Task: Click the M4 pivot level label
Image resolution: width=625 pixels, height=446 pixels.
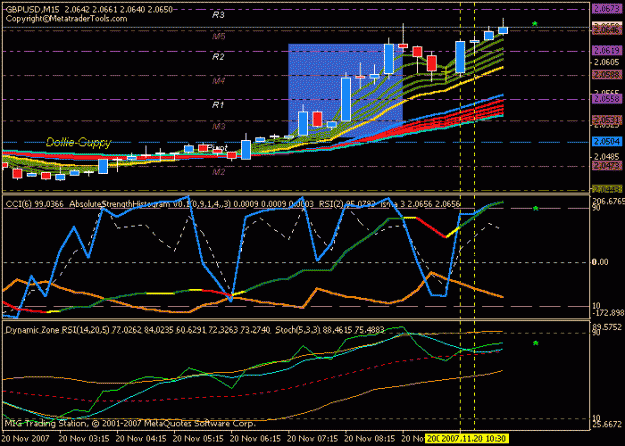Action: click(218, 81)
